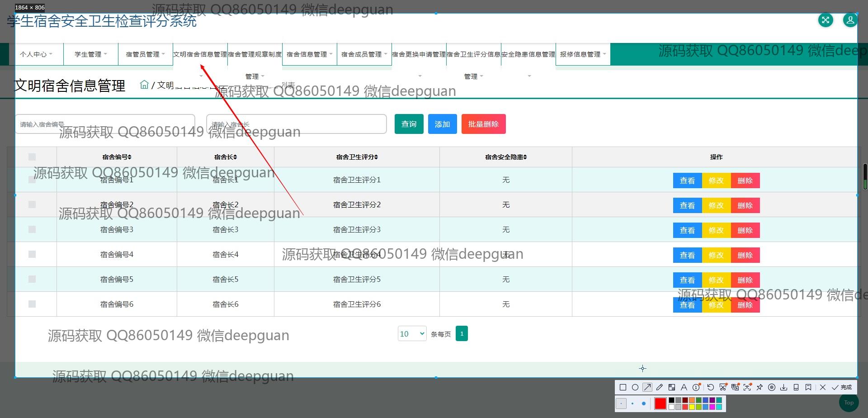Choose the medium brush size dot

click(632, 404)
